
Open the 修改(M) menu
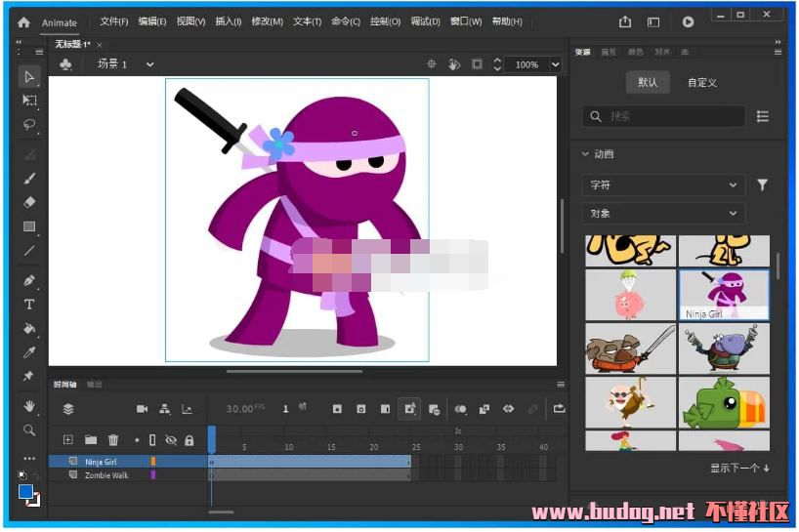click(267, 21)
